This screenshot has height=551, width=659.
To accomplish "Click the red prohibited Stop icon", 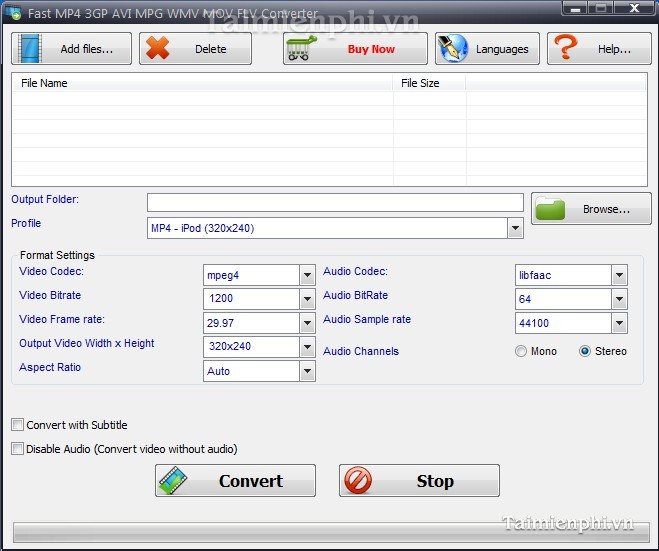I will click(x=358, y=480).
